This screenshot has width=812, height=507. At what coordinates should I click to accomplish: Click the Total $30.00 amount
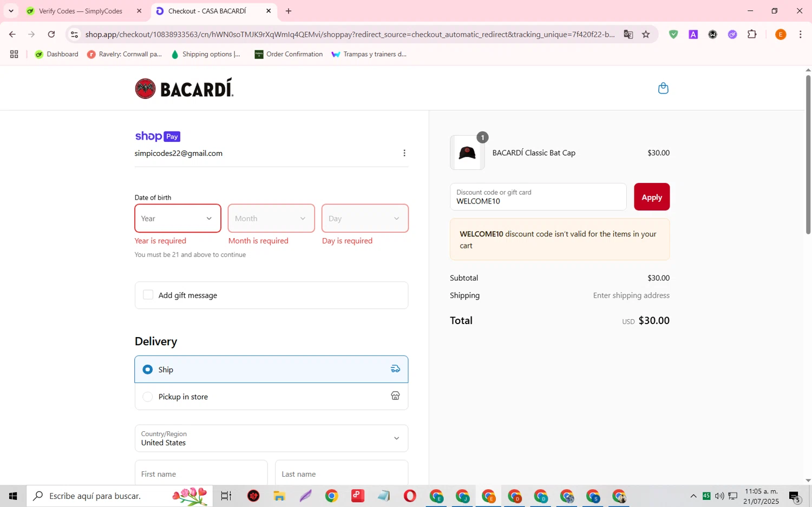pyautogui.click(x=654, y=320)
